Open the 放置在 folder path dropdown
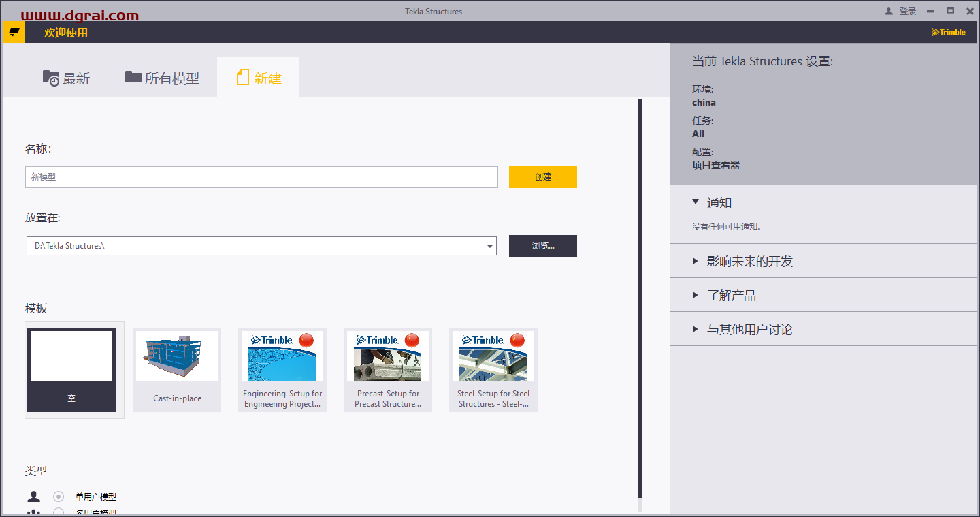 [490, 247]
